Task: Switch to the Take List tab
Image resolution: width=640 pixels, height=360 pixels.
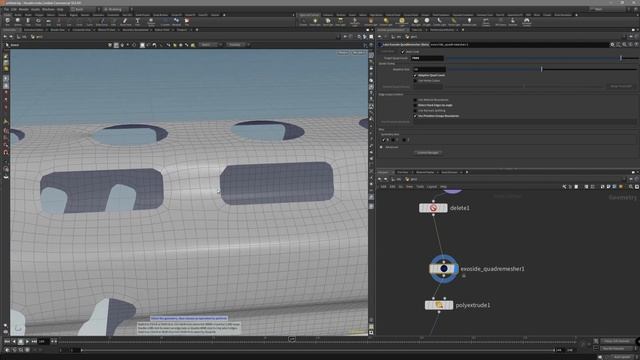Action: pos(417,30)
